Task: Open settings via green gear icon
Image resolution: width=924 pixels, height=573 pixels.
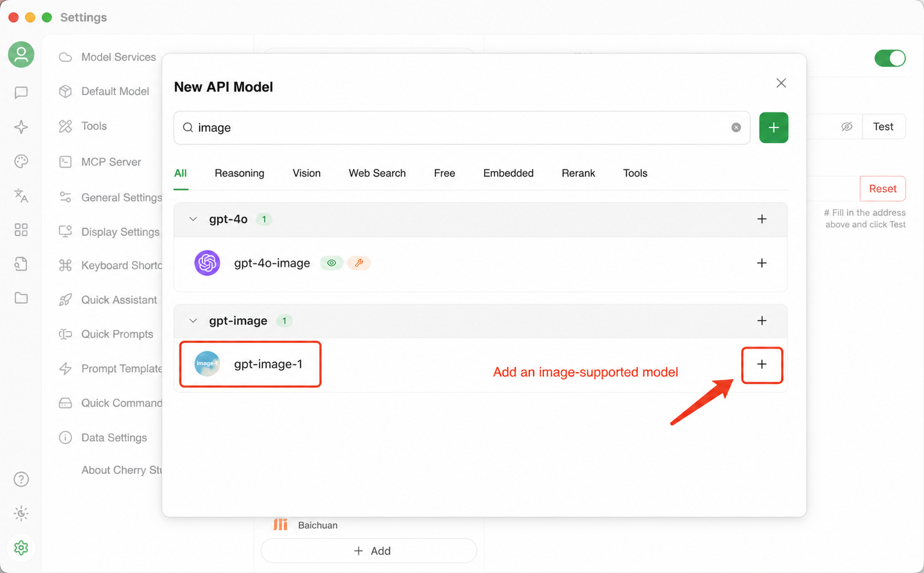Action: [x=21, y=547]
